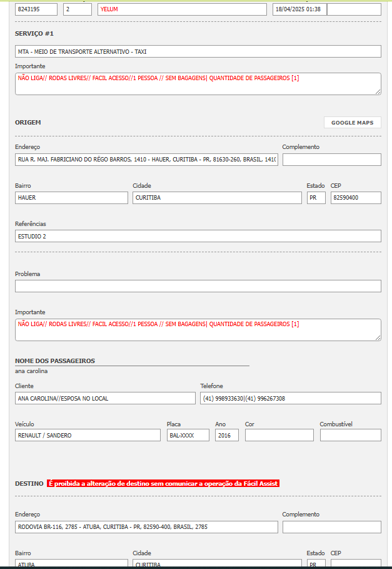Screen dimensions: 392x569
Task: Click the destination Endereço field with Rodovia BR-116
Action: (146, 527)
